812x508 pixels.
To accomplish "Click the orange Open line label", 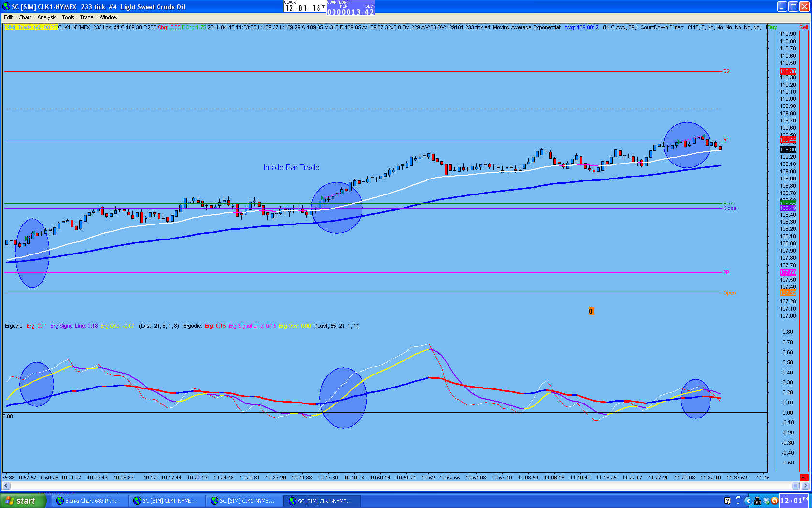I will 729,293.
